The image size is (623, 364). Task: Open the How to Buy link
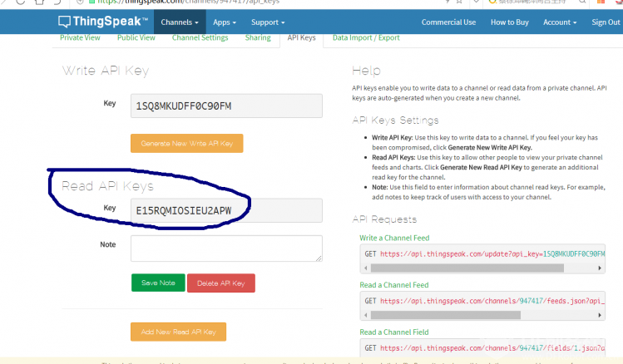click(509, 22)
